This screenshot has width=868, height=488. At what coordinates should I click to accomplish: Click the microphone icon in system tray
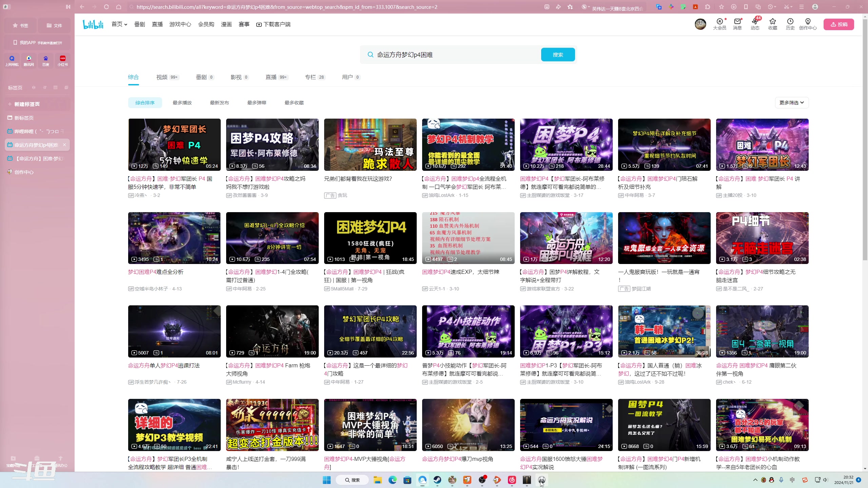tap(781, 480)
